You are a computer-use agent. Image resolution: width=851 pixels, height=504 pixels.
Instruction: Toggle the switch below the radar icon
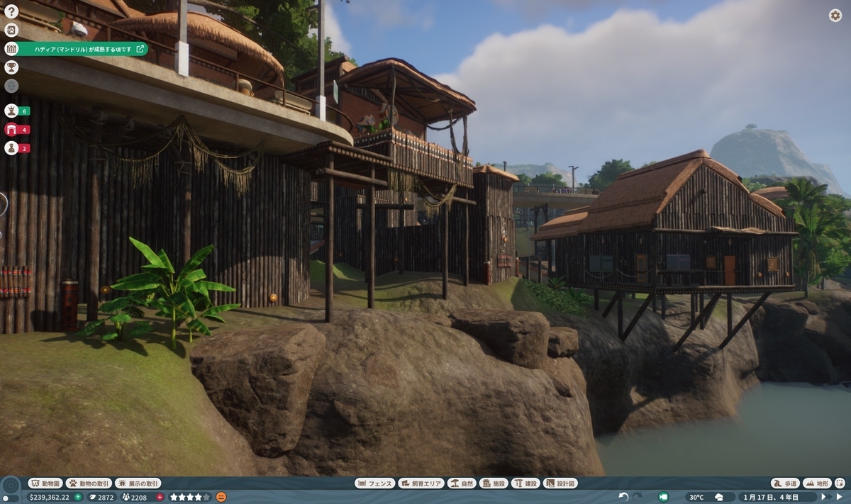pos(10,498)
